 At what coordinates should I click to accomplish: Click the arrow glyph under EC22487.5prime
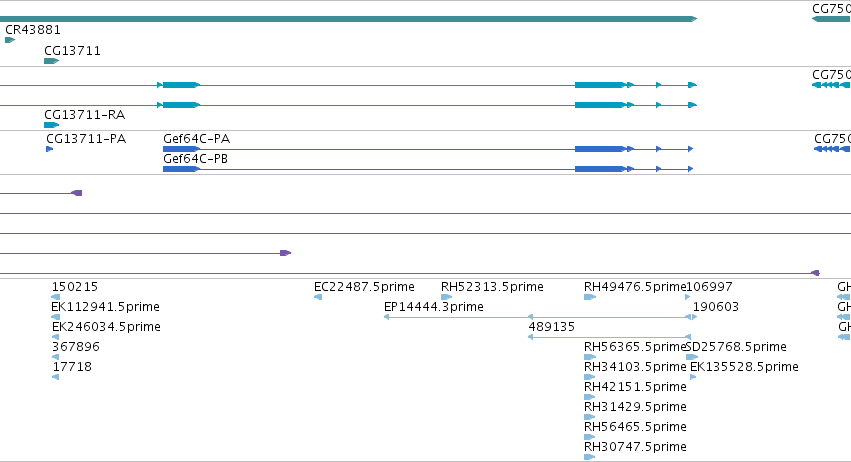pyautogui.click(x=318, y=297)
